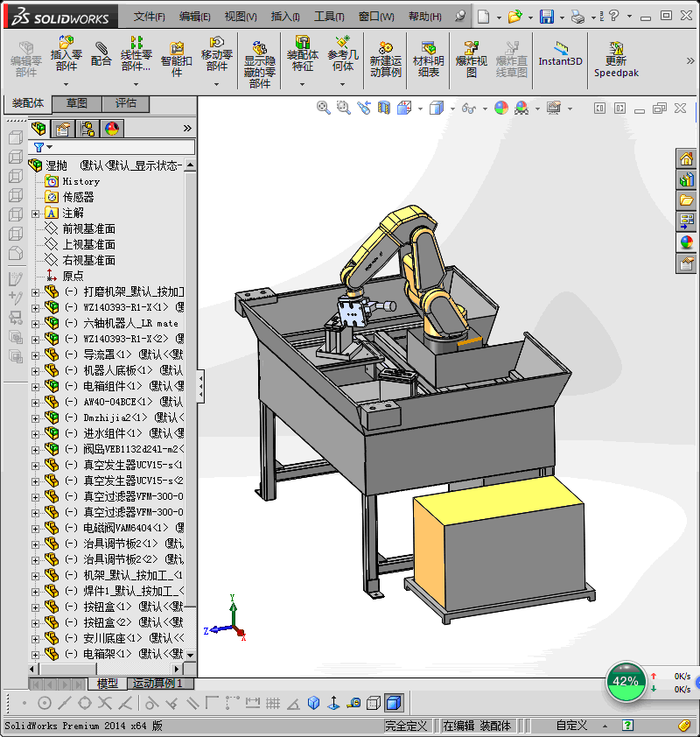This screenshot has height=737, width=700.
Task: Expand the 导流罩<1> component node
Action: pos(35,355)
